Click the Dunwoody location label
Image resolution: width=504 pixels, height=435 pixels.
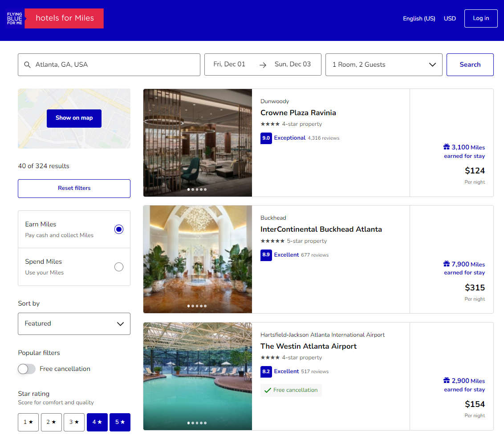click(x=275, y=101)
